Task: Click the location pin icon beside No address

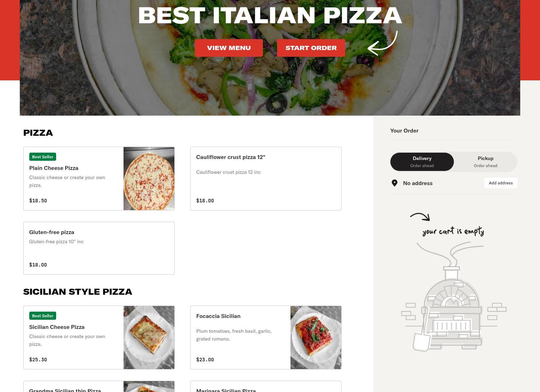Action: 395,183
